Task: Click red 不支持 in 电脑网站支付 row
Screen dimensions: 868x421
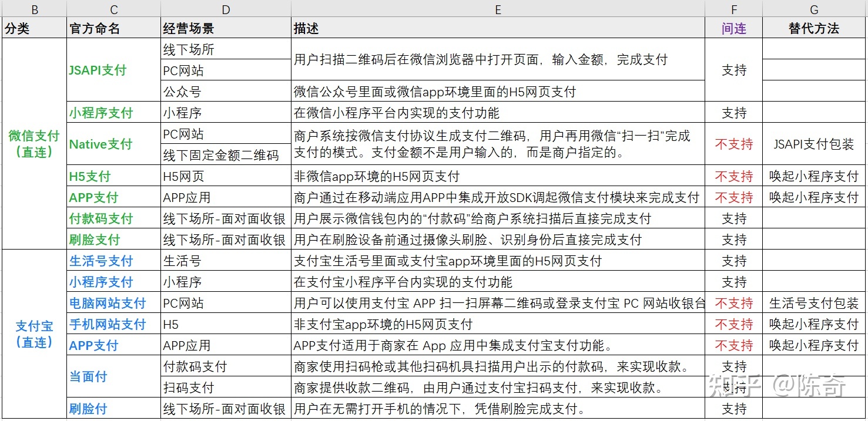Action: 733,303
